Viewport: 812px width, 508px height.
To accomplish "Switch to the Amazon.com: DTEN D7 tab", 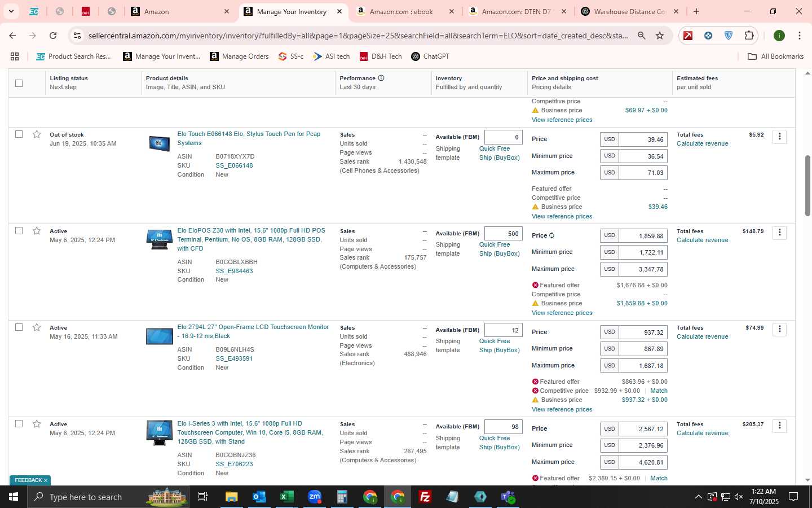I will point(518,11).
